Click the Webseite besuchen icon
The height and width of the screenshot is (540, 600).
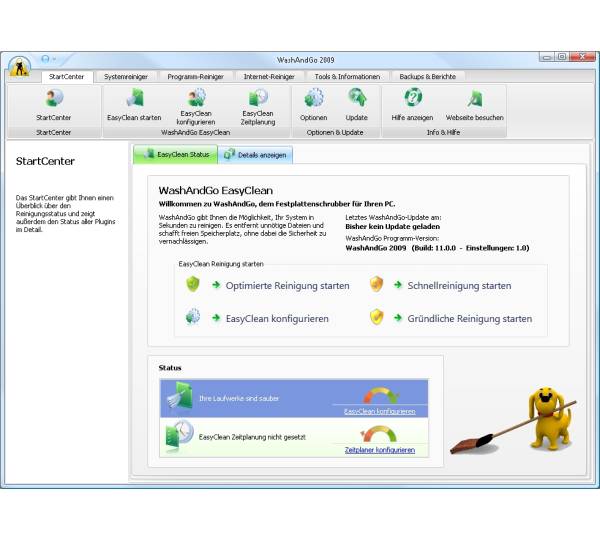pyautogui.click(x=474, y=99)
